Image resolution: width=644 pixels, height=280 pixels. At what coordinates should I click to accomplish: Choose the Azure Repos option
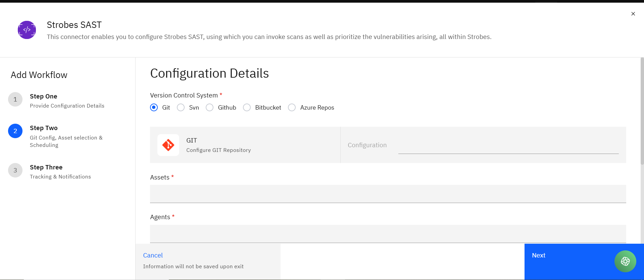[x=292, y=108]
